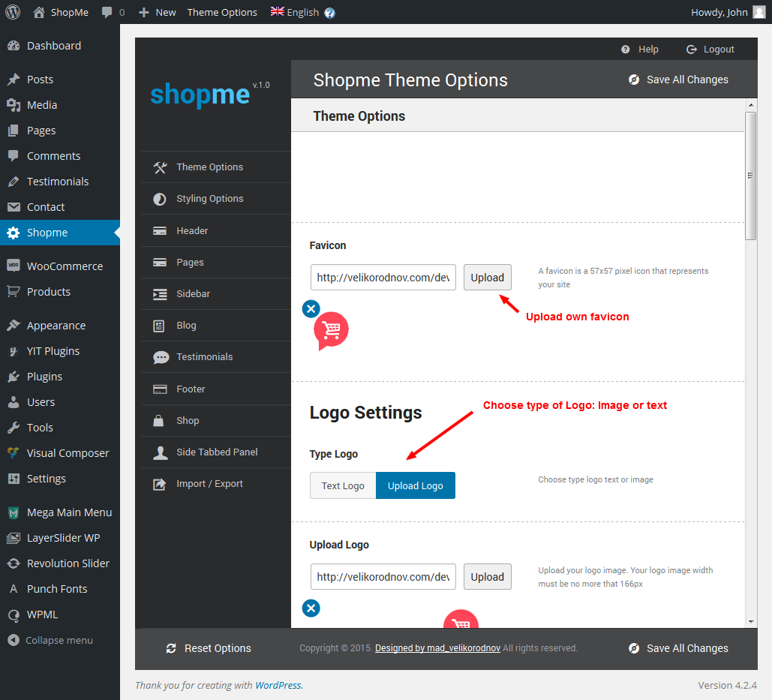Select the Text Logo option
Screen dimensions: 772x700
(343, 485)
